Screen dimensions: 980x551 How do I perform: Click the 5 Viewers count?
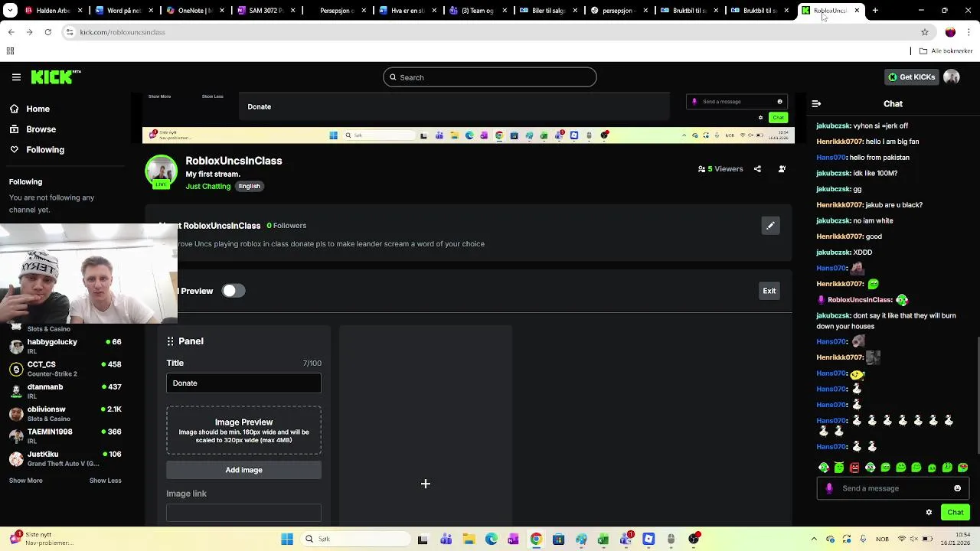(720, 169)
